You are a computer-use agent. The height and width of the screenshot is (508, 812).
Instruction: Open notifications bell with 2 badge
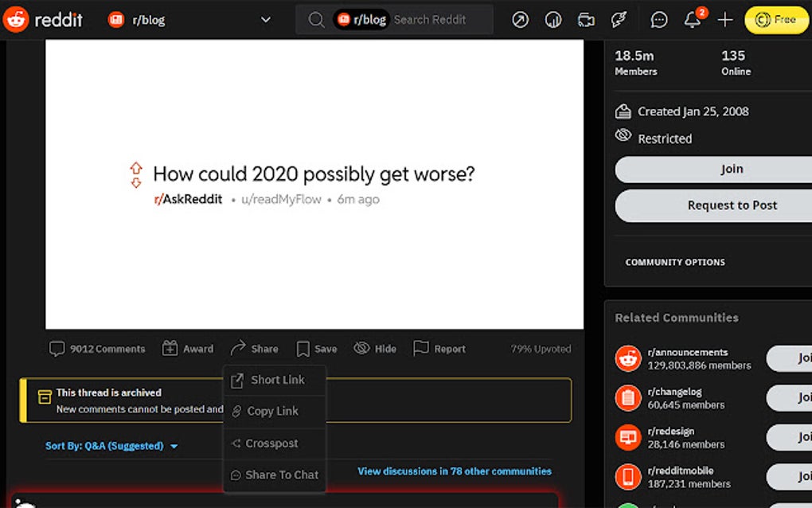(x=693, y=20)
